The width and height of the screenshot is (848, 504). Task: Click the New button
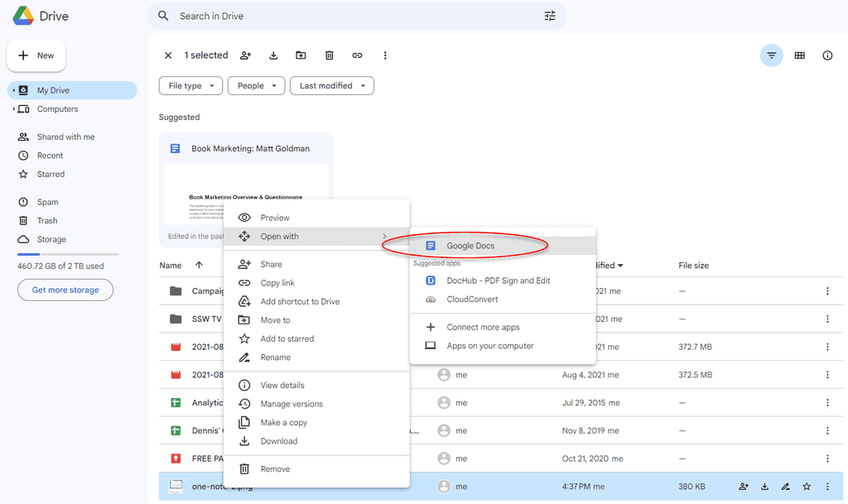(36, 55)
